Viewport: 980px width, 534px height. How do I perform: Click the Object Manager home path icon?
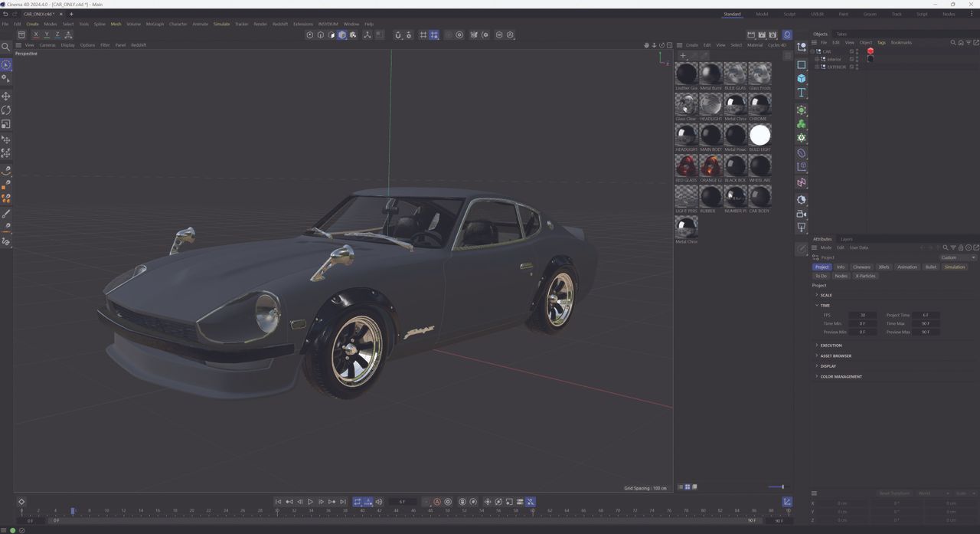(959, 43)
